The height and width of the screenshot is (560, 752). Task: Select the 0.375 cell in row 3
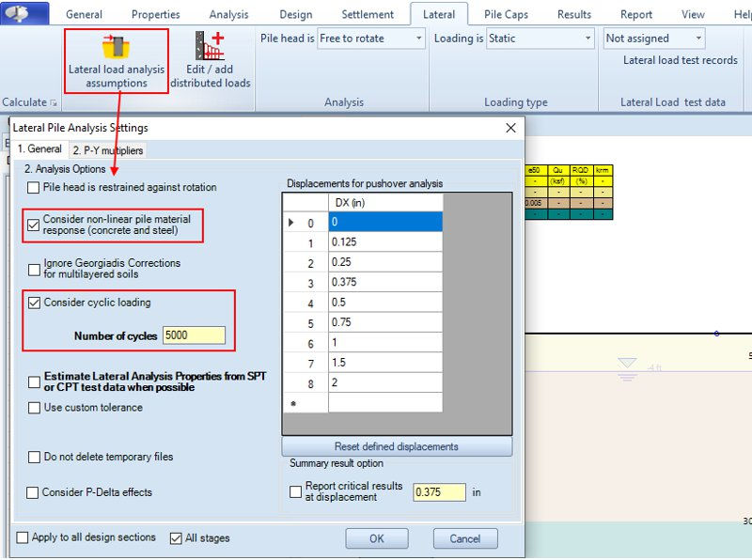click(385, 283)
